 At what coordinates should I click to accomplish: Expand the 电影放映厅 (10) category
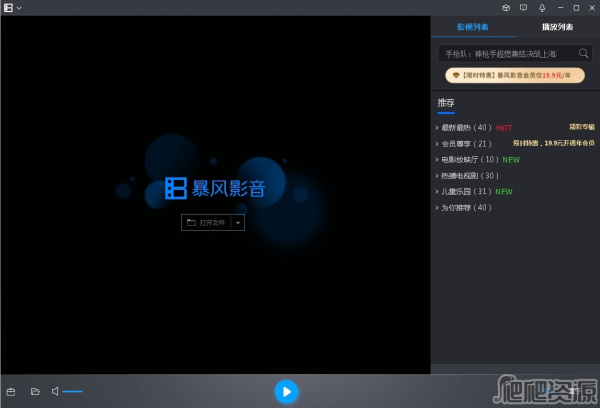(x=467, y=160)
